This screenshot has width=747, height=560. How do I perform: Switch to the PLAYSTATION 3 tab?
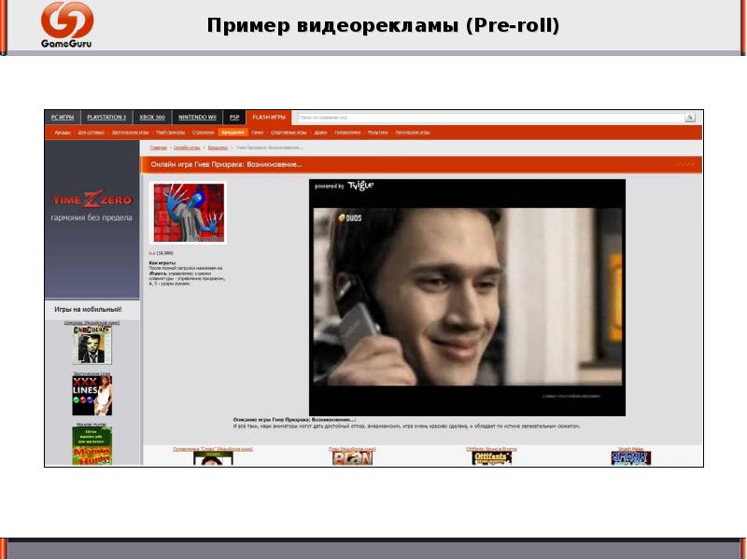click(108, 118)
